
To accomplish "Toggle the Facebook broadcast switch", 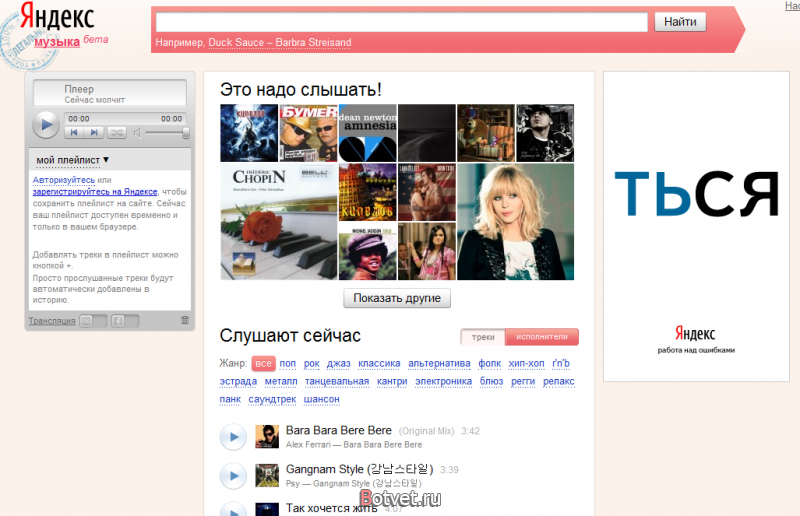I will point(125,321).
